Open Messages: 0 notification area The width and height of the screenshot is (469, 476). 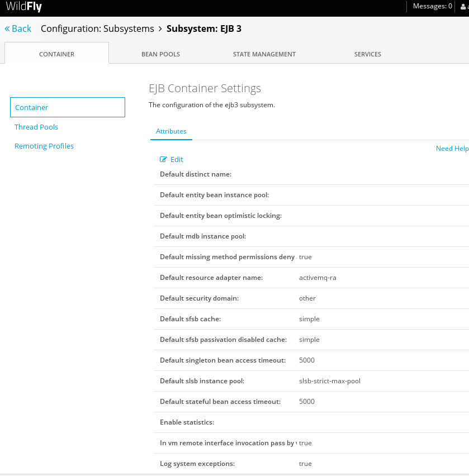pyautogui.click(x=432, y=6)
